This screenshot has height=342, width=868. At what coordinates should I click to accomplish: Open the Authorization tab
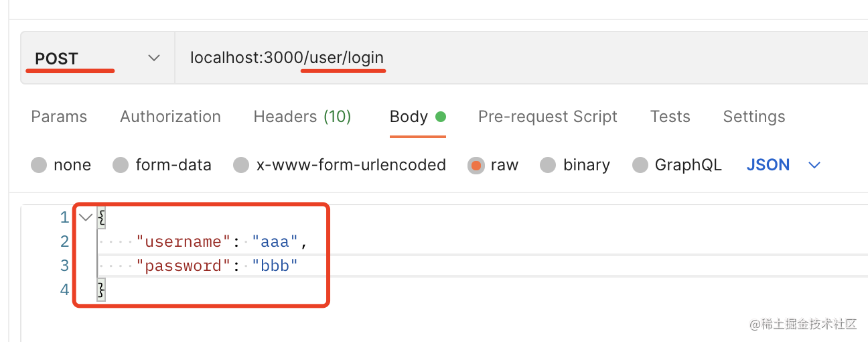tap(170, 117)
